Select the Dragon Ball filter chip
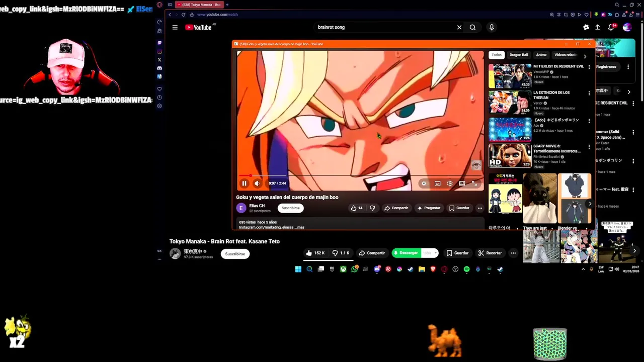The height and width of the screenshot is (362, 644). [519, 55]
